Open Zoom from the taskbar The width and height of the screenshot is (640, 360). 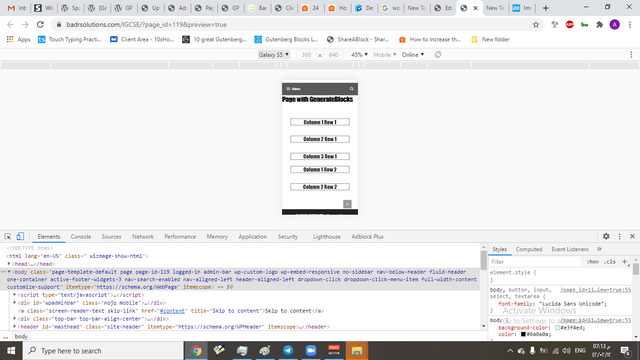(x=311, y=351)
